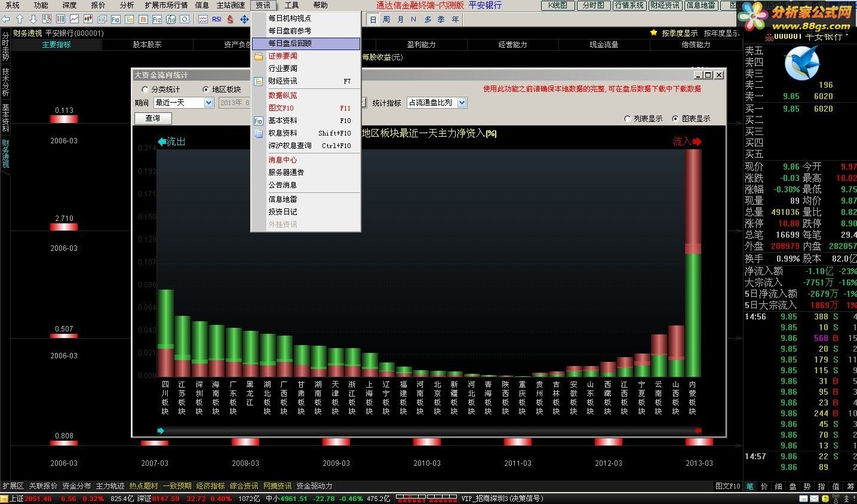Select the 地区板块 radio button
The image size is (857, 504).
(x=206, y=90)
